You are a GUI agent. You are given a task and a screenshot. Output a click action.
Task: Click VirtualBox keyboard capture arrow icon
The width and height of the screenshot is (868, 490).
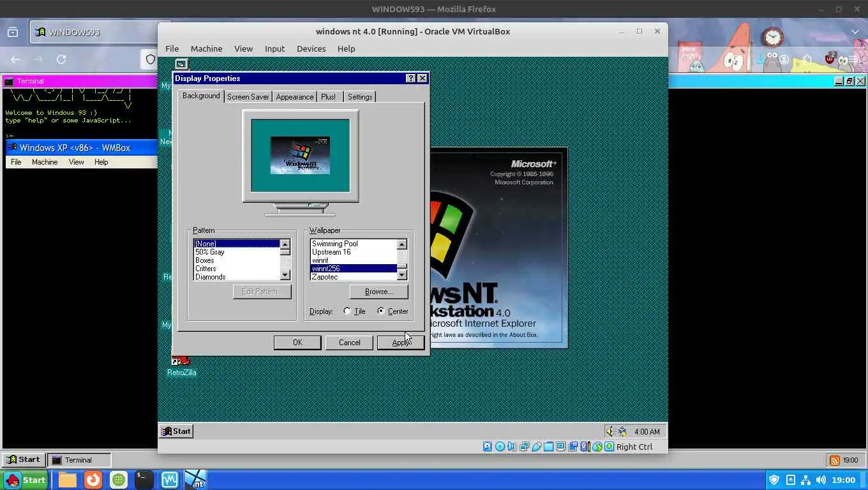point(609,447)
